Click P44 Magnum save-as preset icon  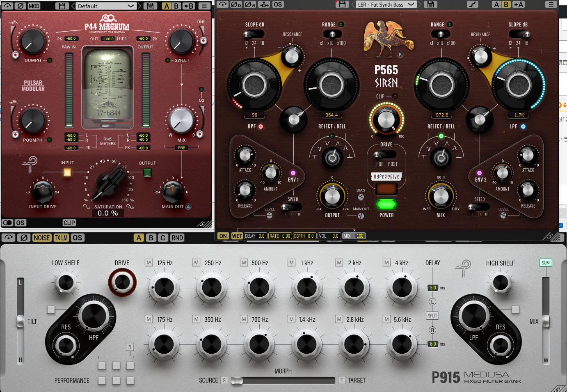point(150,6)
